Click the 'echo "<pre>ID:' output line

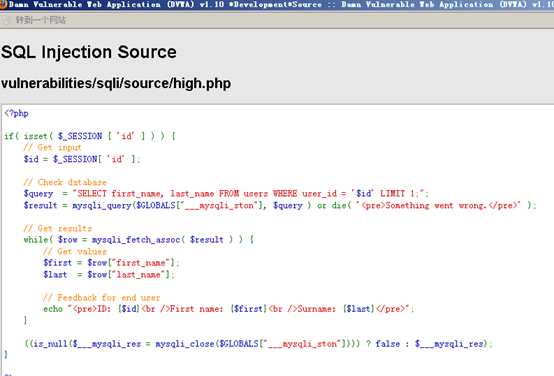228,309
